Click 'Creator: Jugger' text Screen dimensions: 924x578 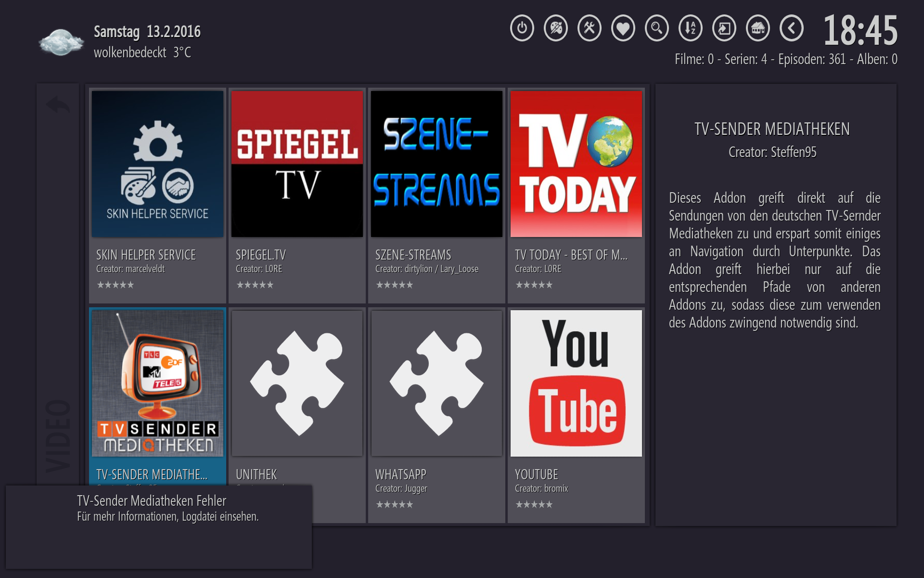(401, 488)
